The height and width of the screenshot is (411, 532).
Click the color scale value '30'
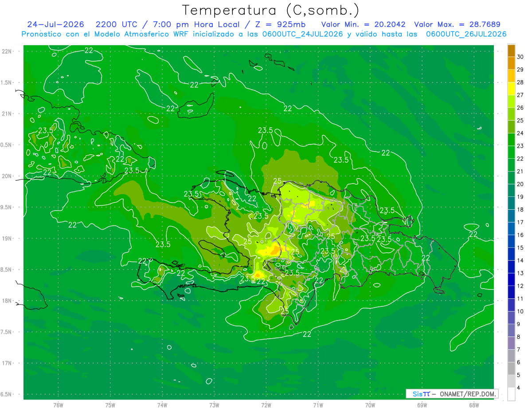[520, 57]
